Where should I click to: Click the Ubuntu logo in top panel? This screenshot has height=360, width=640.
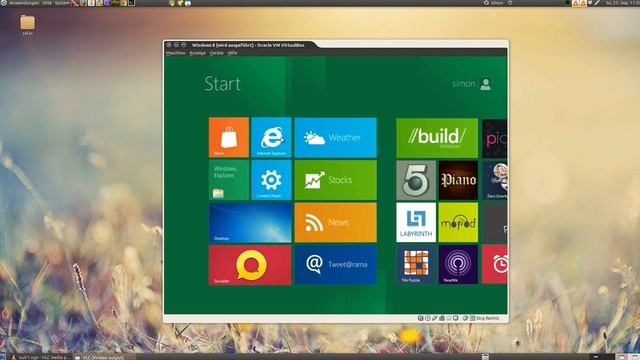[4, 3]
